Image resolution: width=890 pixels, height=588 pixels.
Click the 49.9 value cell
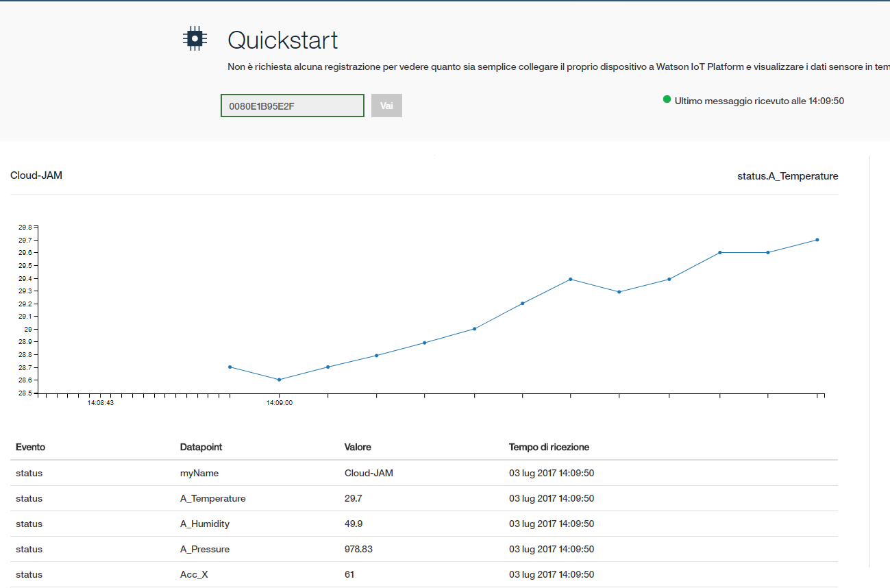[354, 524]
